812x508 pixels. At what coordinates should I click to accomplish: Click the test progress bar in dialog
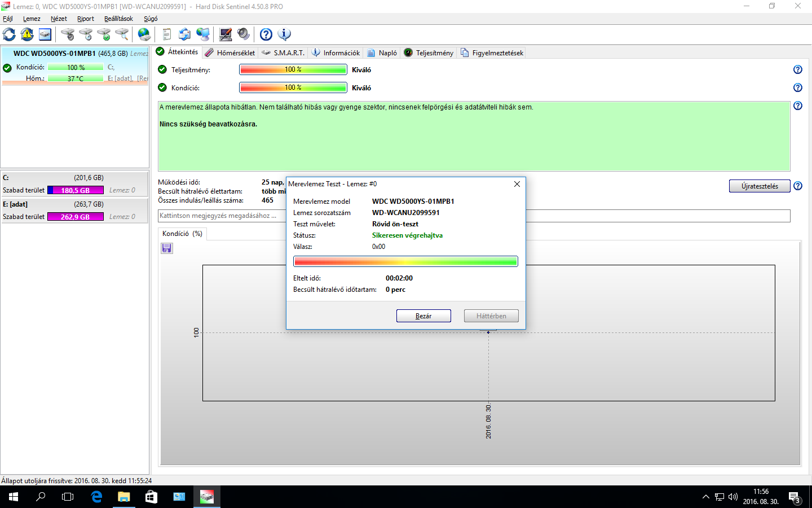point(405,261)
